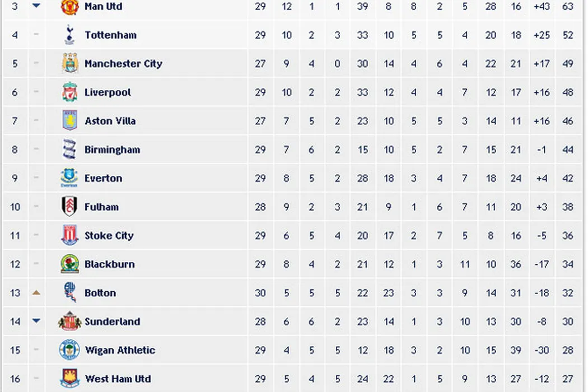Select the Wigan Athletic club crest

[x=69, y=350]
